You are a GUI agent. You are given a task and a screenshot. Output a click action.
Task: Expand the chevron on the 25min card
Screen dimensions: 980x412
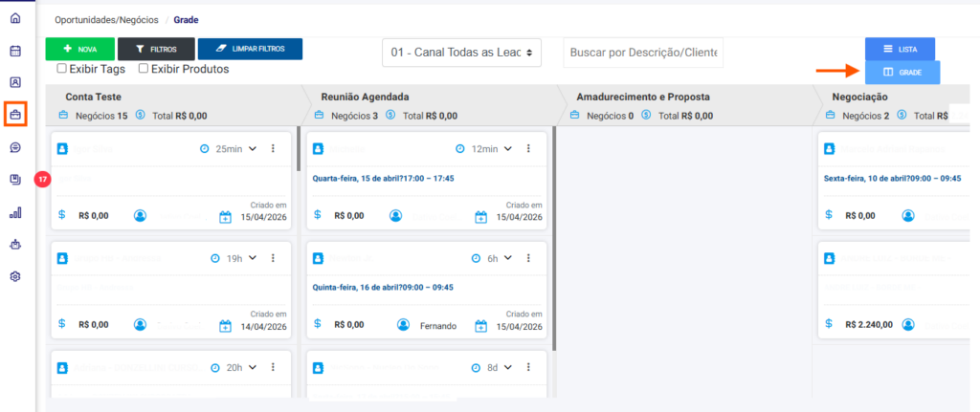coord(254,148)
